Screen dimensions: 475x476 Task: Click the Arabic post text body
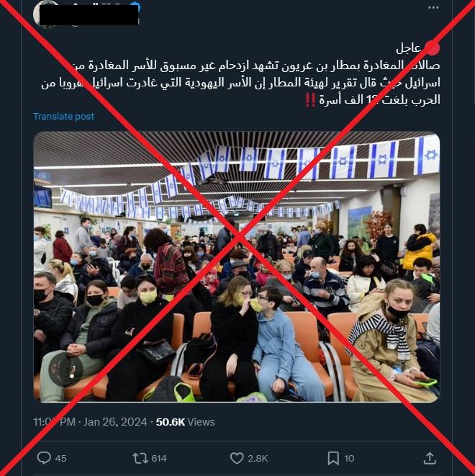[x=240, y=83]
